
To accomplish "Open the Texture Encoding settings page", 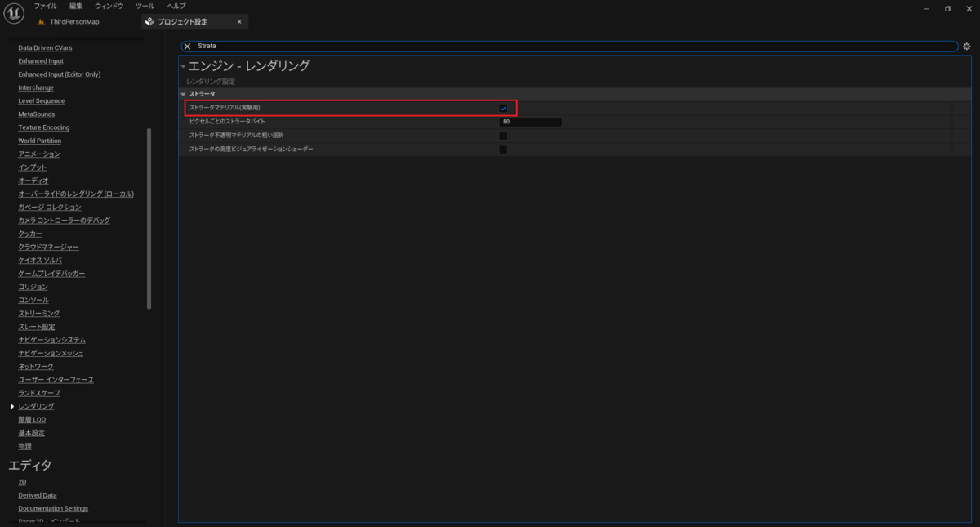I will [43, 127].
